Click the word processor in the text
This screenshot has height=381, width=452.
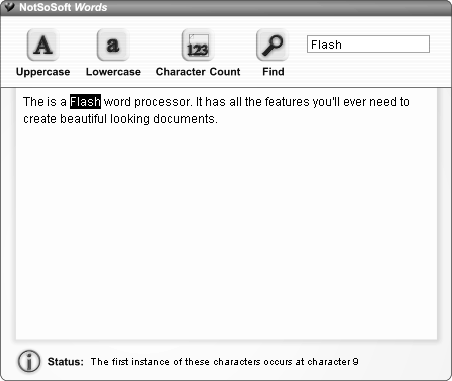tap(163, 102)
